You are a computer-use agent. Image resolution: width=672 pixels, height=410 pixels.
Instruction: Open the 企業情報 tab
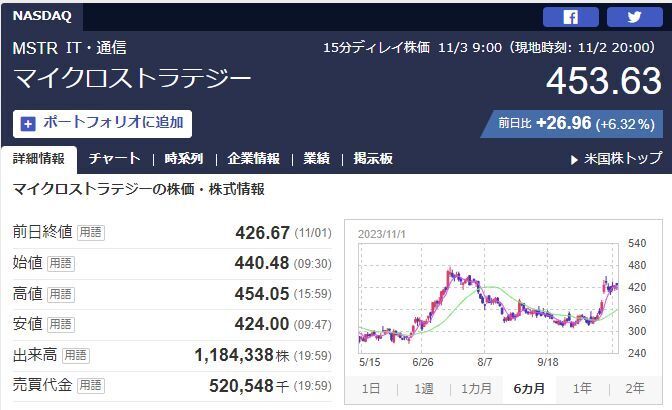[x=254, y=159]
